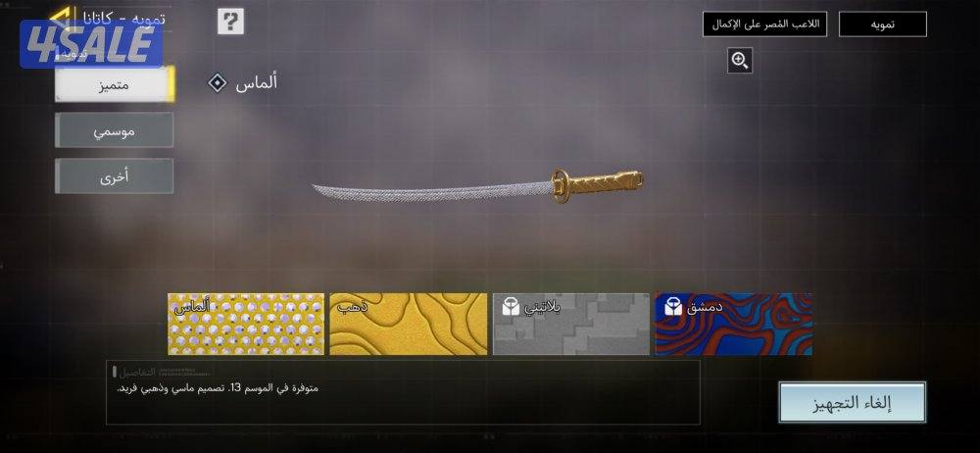Open the question mark help icon
The width and height of the screenshot is (980, 453).
click(230, 22)
